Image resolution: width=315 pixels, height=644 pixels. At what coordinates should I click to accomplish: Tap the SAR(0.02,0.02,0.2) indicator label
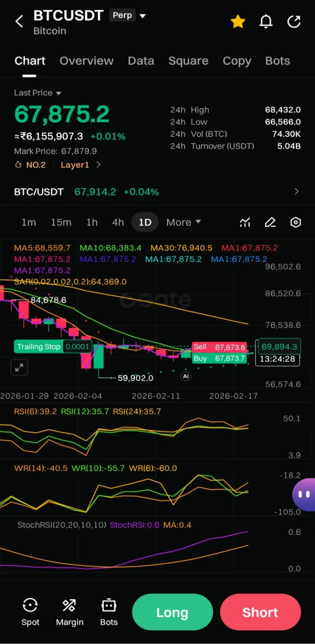tap(71, 282)
